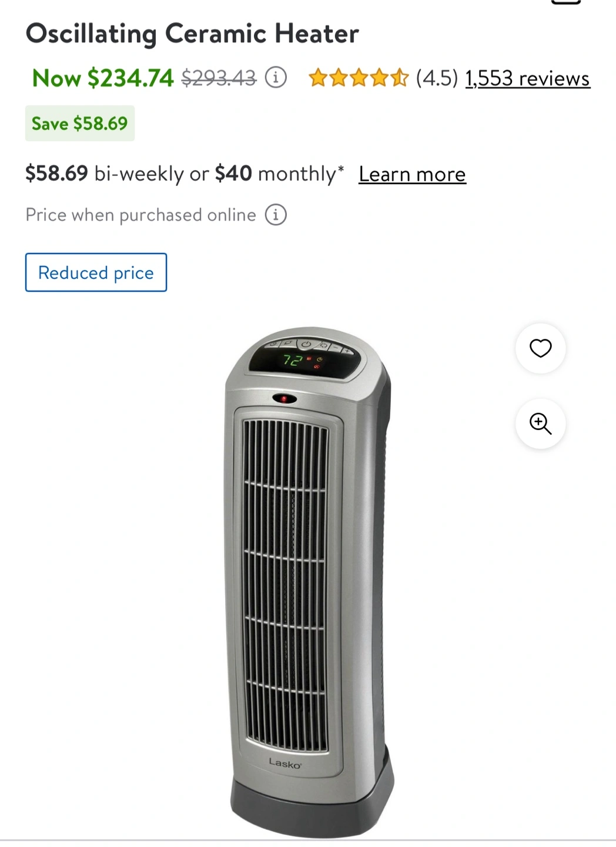The width and height of the screenshot is (616, 847).
Task: Click the (4.5) rating score
Action: (x=437, y=78)
